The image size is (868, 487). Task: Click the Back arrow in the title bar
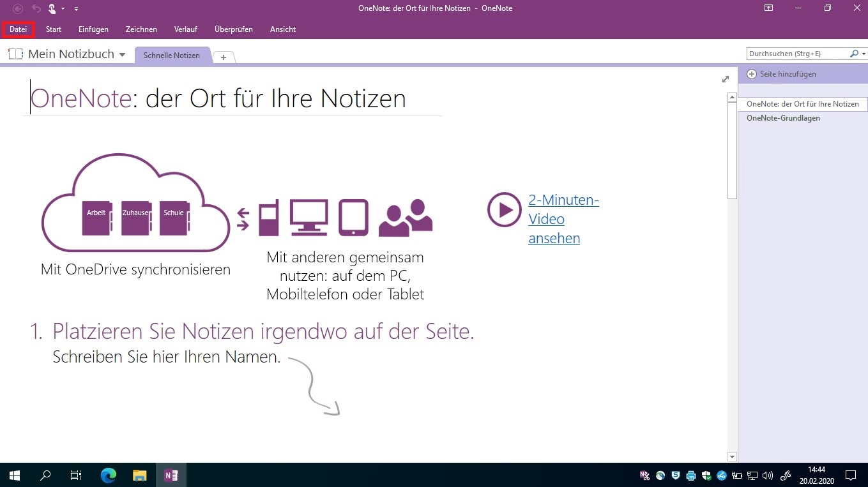18,8
